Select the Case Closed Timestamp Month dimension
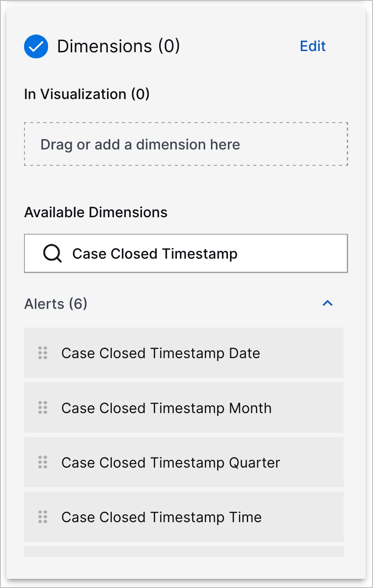Screen dimensions: 373x588 pyautogui.click(x=166, y=408)
